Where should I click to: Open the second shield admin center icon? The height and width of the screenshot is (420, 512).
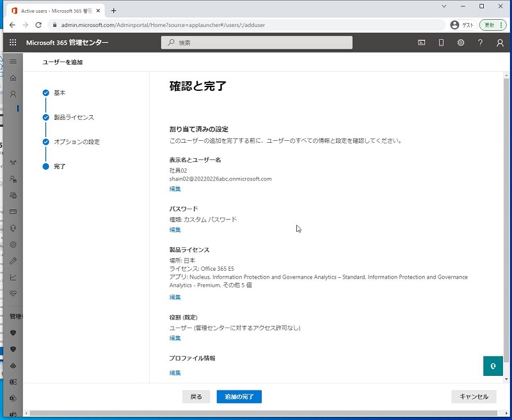tap(13, 349)
